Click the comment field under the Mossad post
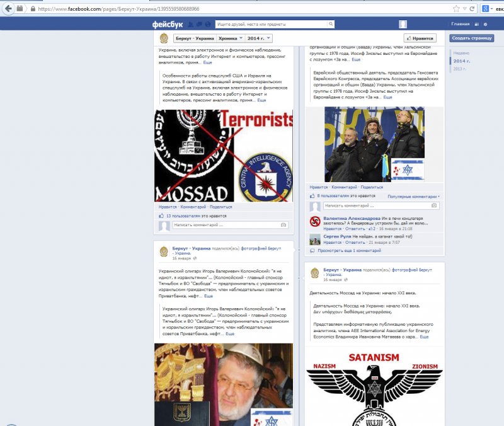Viewport: 504px width, 426px height. tap(230, 225)
